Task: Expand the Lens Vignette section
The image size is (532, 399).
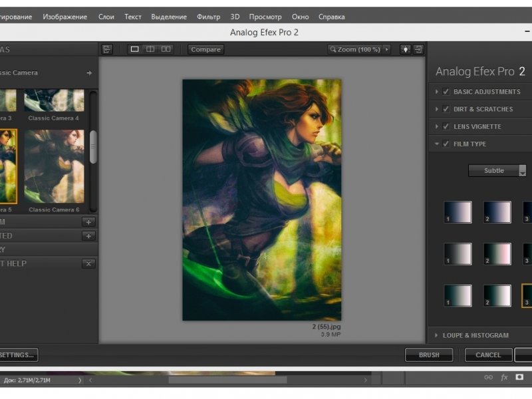Action: (437, 126)
